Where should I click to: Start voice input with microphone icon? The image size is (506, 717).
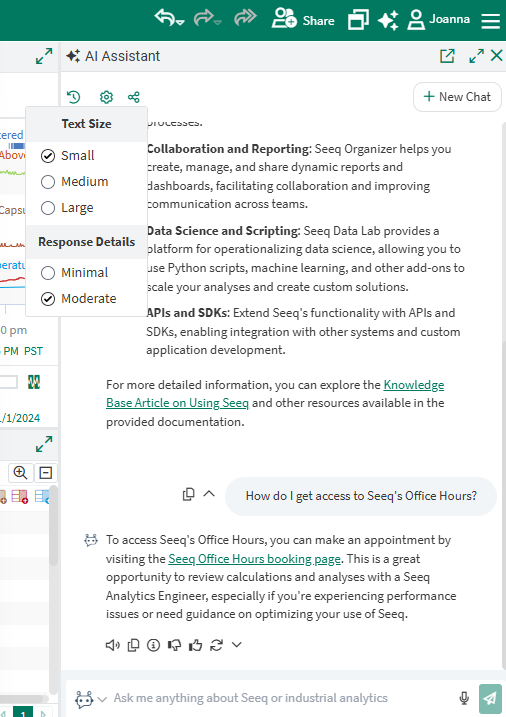coord(464,698)
